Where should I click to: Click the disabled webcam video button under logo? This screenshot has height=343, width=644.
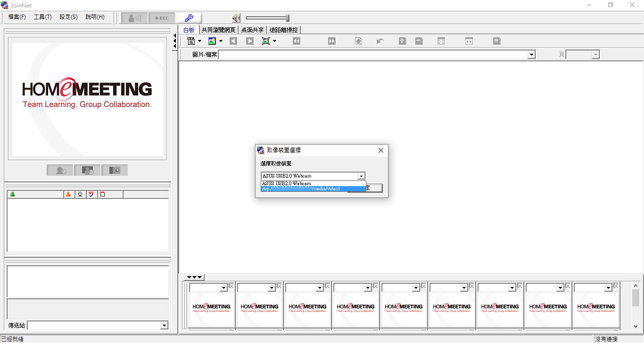[60, 170]
